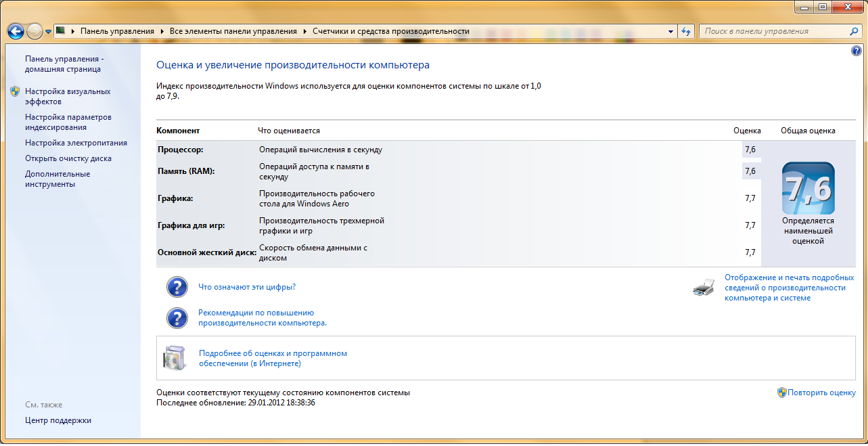Click the shield icon beside Настройка визуальных эффектов
Screen dimensions: 868x446
[x=16, y=91]
